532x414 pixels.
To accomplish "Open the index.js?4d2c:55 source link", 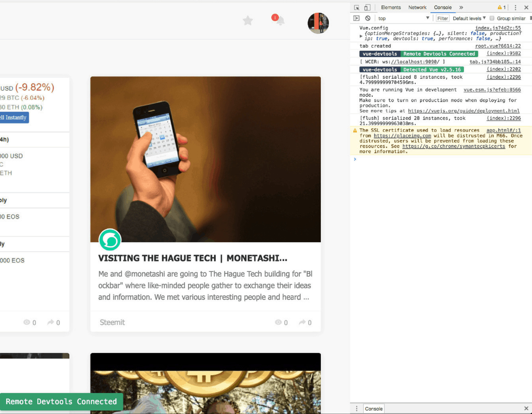I will click(498, 28).
